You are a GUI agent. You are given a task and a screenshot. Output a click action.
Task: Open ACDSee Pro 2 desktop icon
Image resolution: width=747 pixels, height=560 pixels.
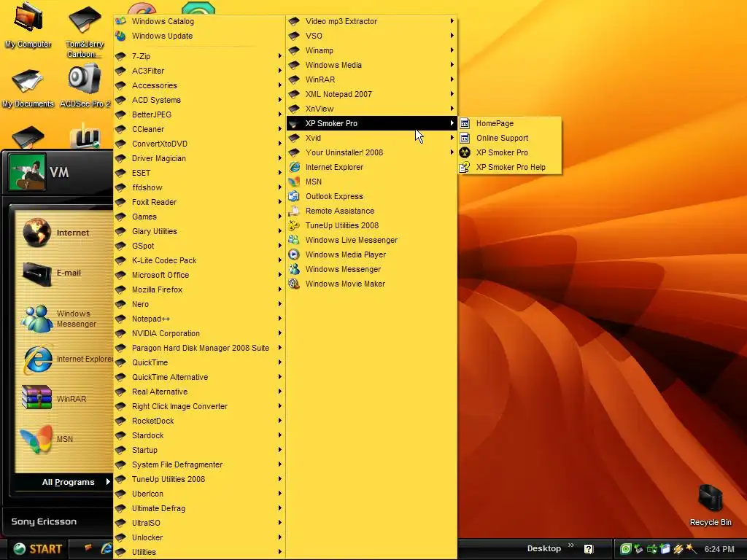pyautogui.click(x=85, y=86)
